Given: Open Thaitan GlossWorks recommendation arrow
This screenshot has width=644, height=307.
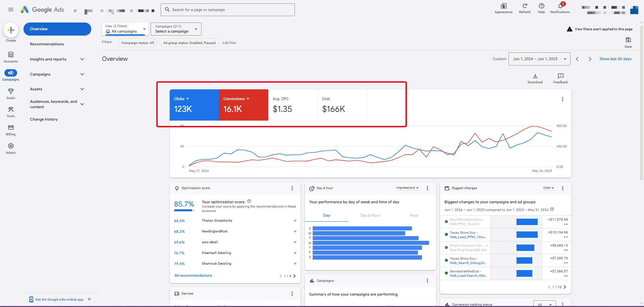Looking at the screenshot, I should (x=294, y=221).
